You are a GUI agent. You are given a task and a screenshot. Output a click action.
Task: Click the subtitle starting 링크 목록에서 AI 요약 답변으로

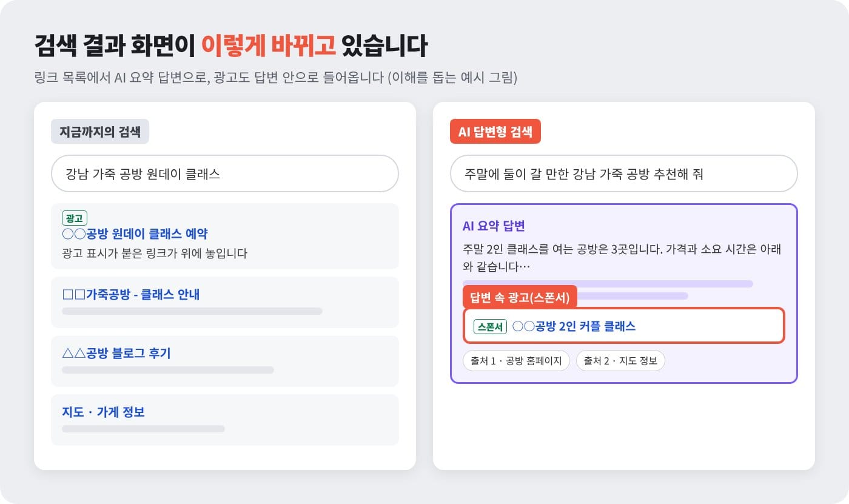pyautogui.click(x=276, y=78)
